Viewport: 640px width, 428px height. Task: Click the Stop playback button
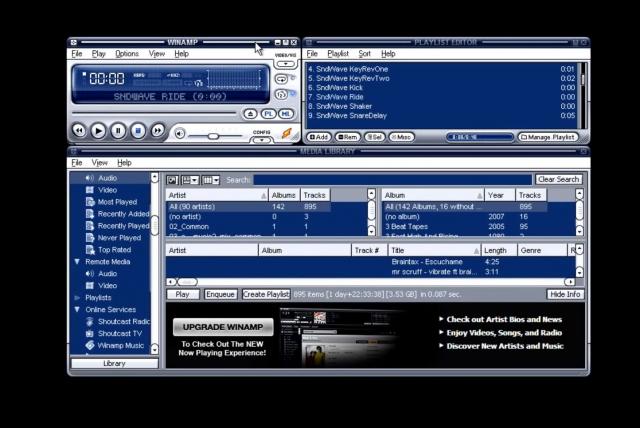pos(138,131)
